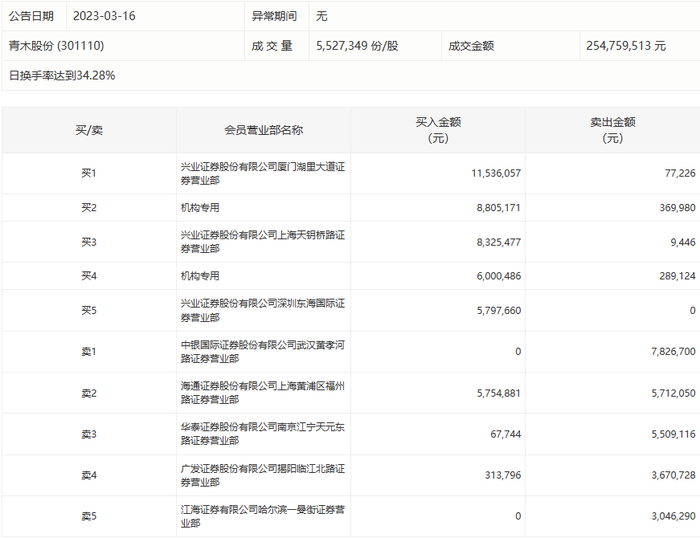Select sell amount 7,826,700
Viewport: 700px width, 538px height.
[x=673, y=352]
